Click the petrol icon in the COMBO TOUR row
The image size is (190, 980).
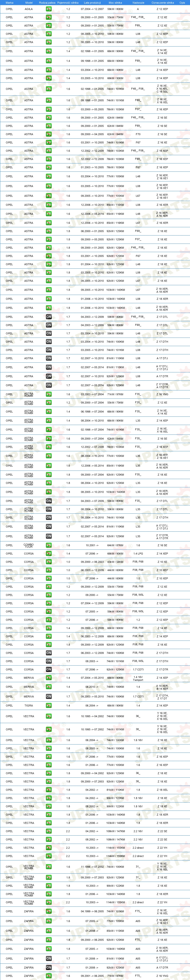49,545
